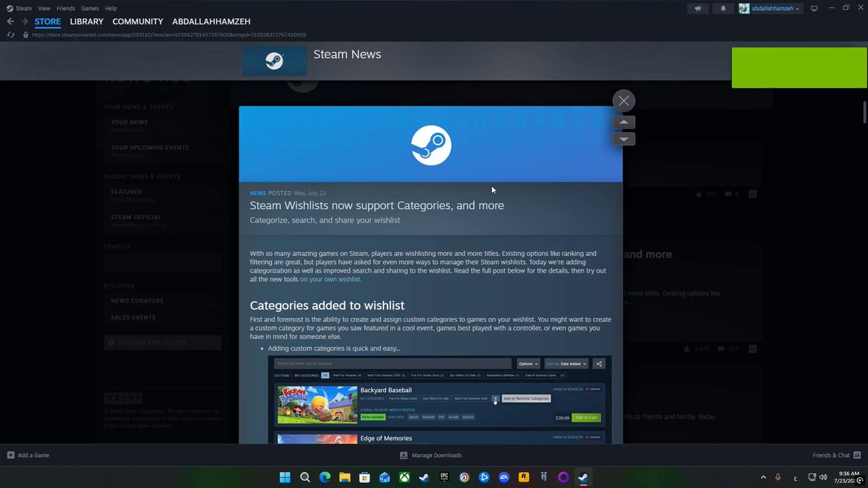Click Add a Game at bottom left
This screenshot has height=488, width=868.
(28, 455)
